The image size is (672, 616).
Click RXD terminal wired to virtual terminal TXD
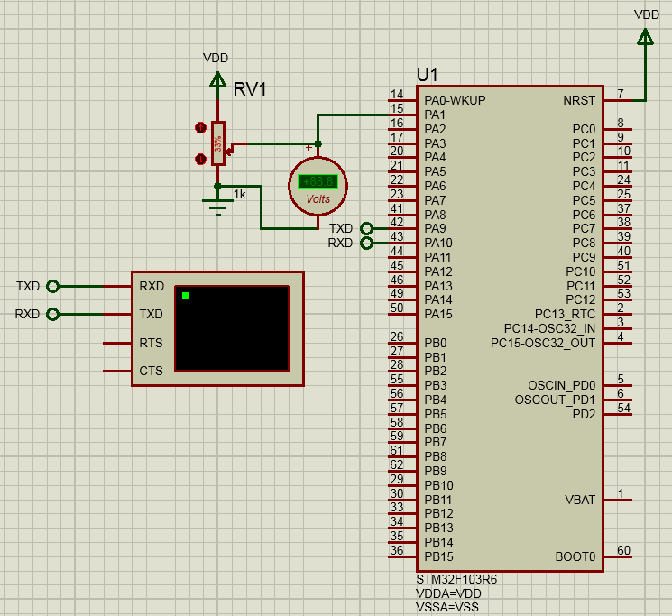point(52,315)
